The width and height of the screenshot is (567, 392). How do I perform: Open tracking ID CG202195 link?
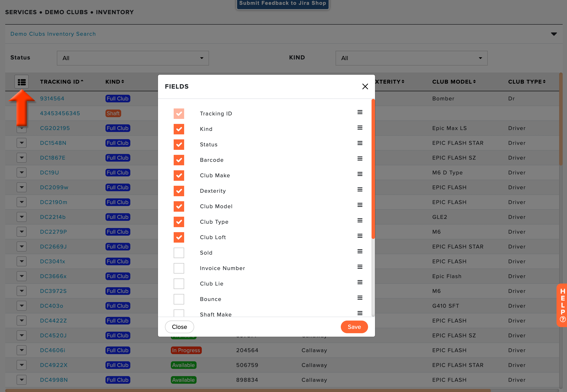pos(55,128)
